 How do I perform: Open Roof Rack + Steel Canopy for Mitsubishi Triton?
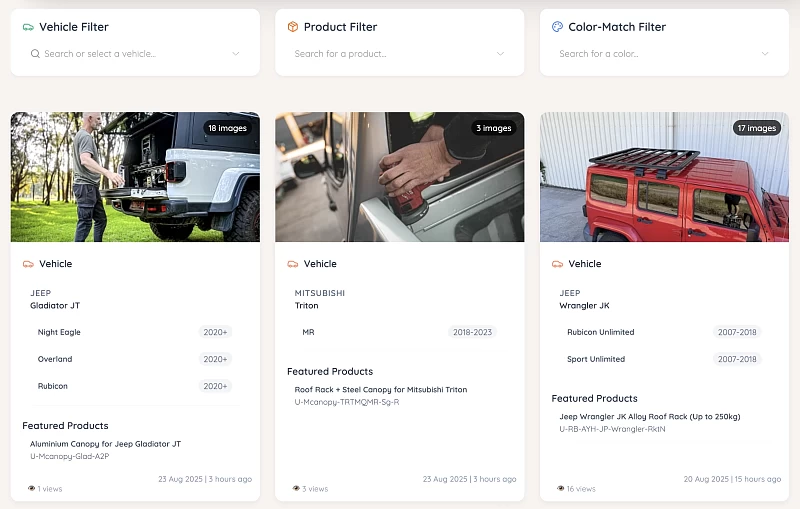(381, 389)
